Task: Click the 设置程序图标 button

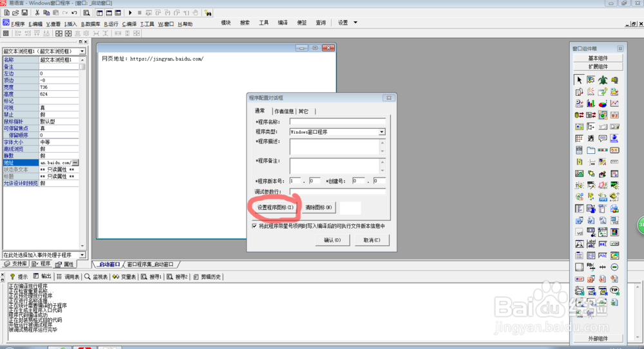Action: pyautogui.click(x=275, y=207)
